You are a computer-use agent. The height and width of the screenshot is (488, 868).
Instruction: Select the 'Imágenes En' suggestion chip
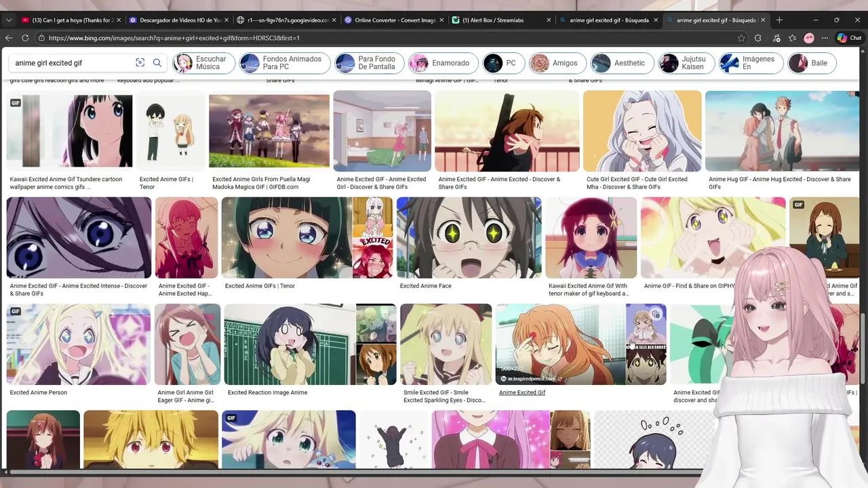751,63
